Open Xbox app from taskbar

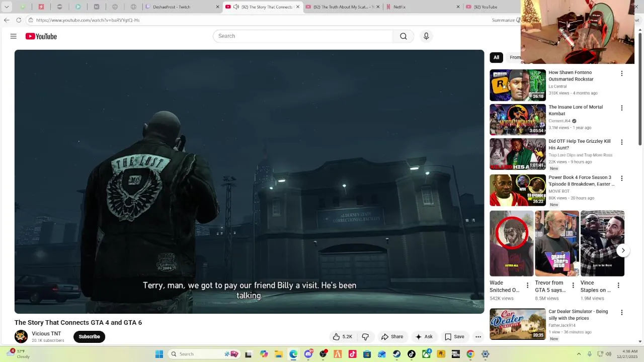coord(427,354)
